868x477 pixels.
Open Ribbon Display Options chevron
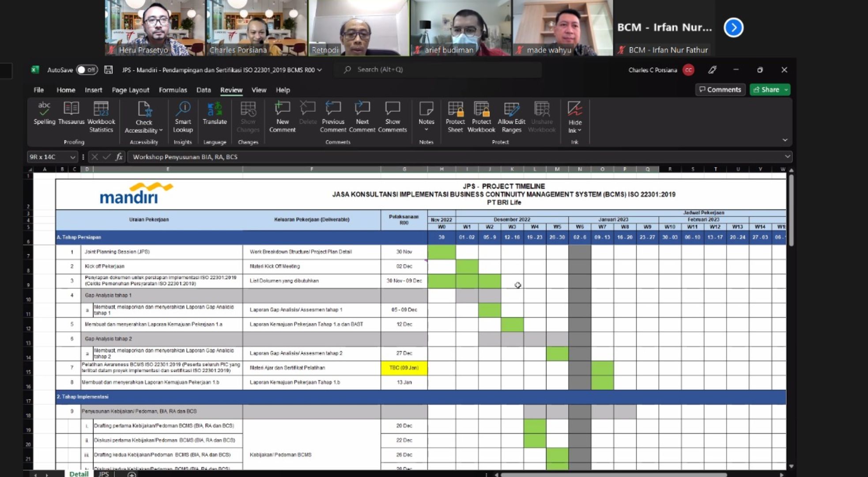(x=785, y=140)
